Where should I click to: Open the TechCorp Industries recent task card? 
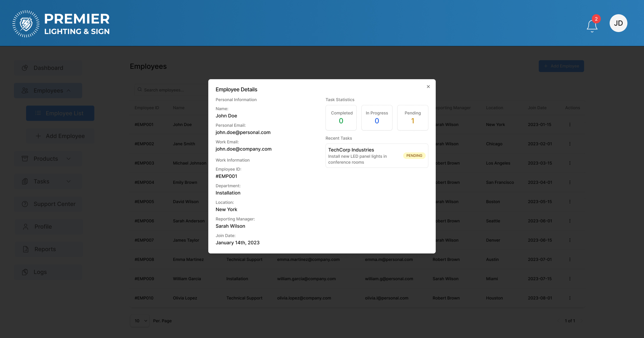click(x=377, y=156)
